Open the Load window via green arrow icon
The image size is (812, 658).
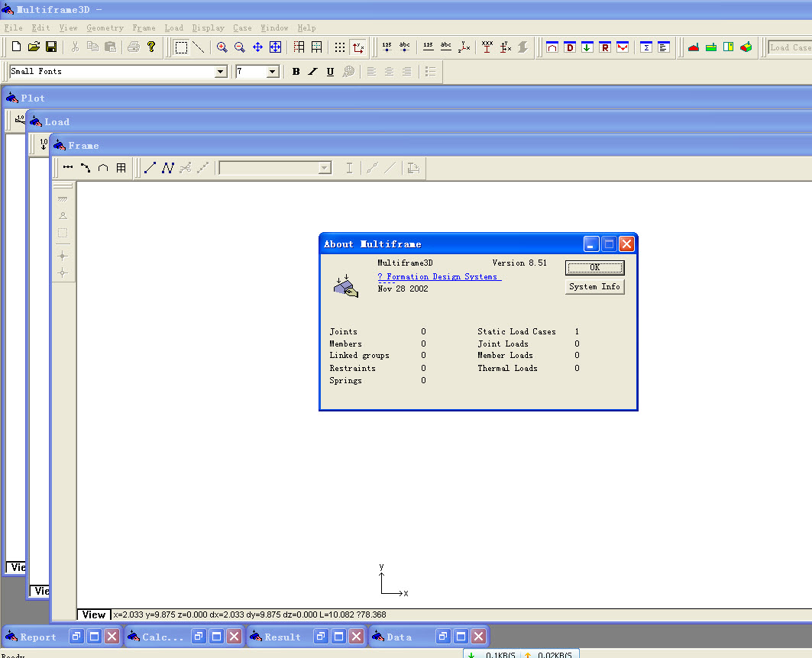click(x=587, y=47)
